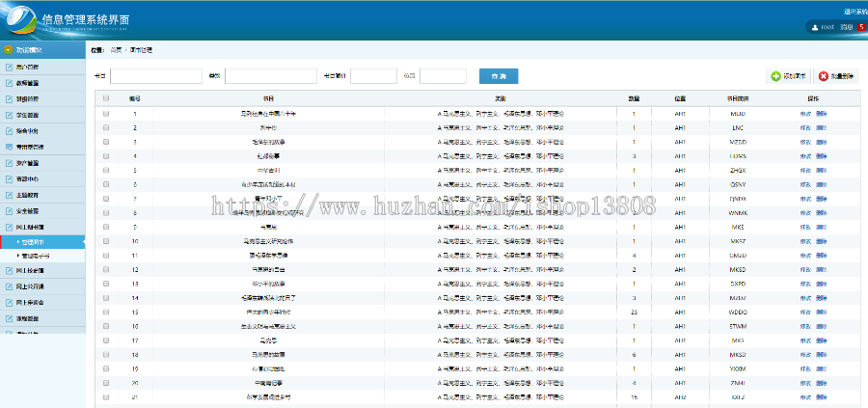Click the 位置 column header in table
Screen dimensions: 868x408
coord(680,98)
